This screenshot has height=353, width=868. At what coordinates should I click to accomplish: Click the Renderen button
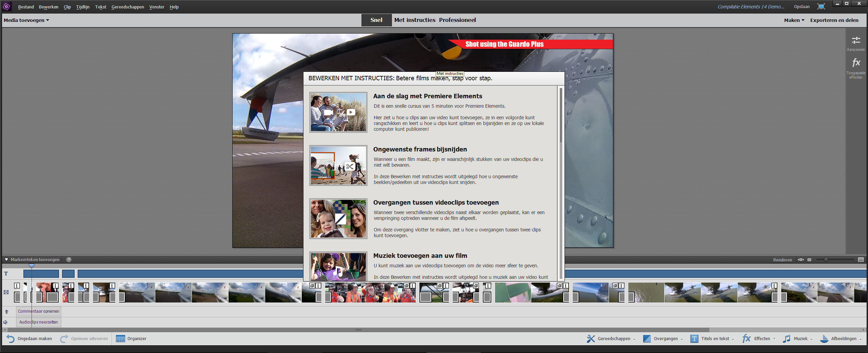[x=783, y=260]
